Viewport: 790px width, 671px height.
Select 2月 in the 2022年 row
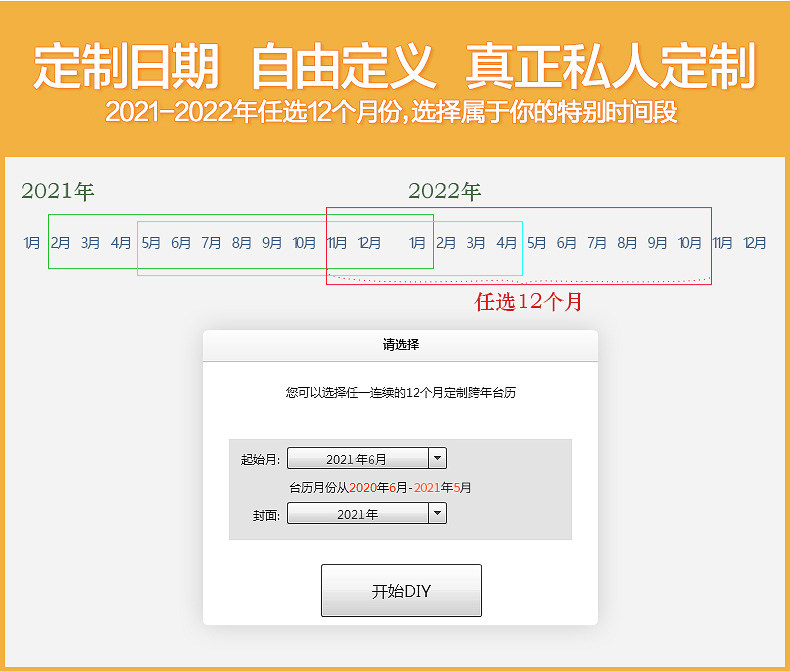446,243
